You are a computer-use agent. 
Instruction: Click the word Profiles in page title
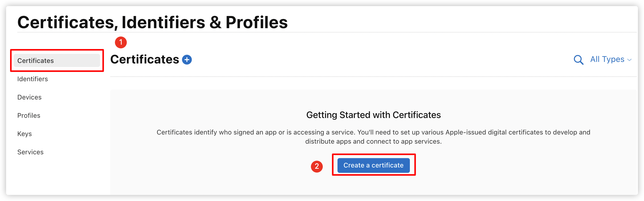click(x=256, y=22)
